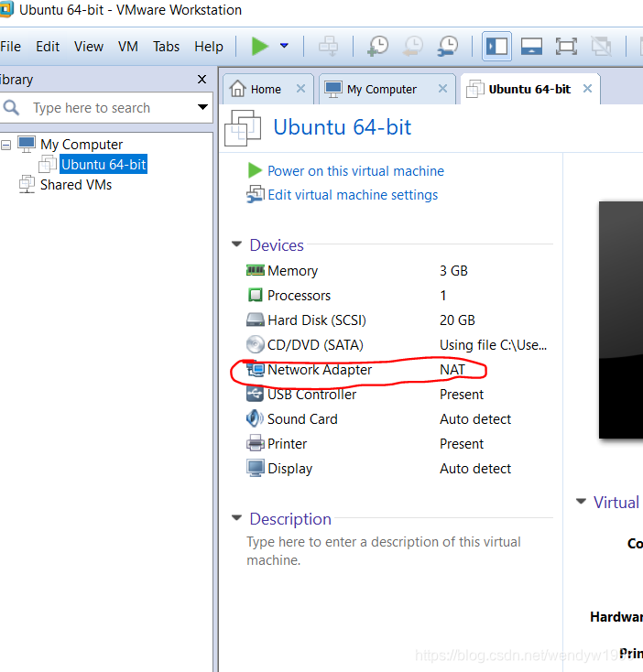
Task: Select the Memory device label
Action: [x=293, y=271]
